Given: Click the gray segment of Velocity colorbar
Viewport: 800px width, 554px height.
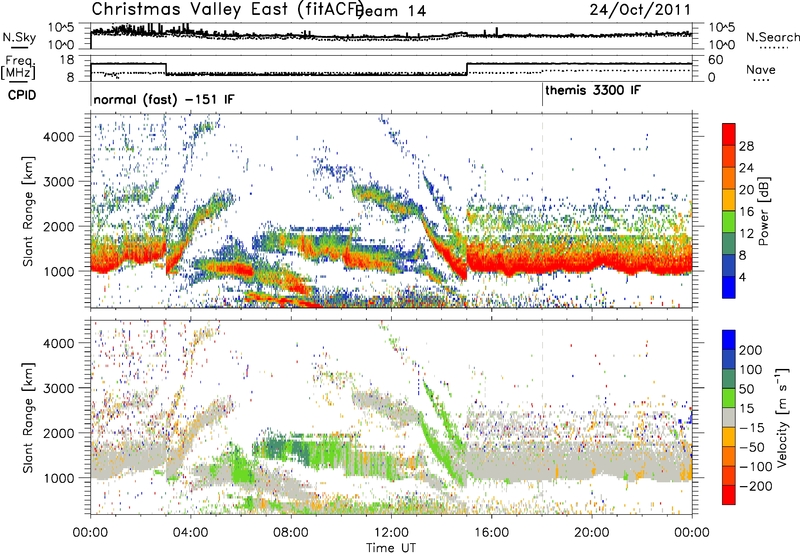Looking at the screenshot, I should click(x=729, y=417).
